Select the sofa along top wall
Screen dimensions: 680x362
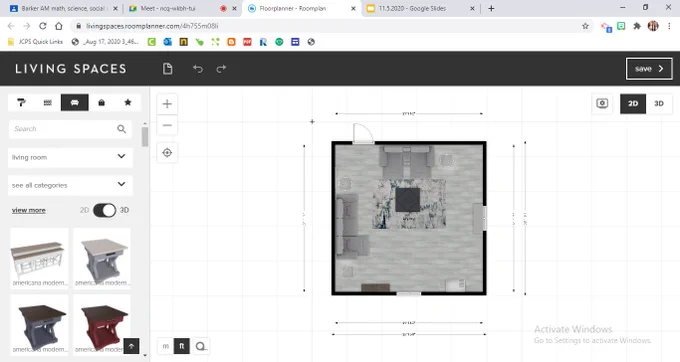tap(407, 161)
